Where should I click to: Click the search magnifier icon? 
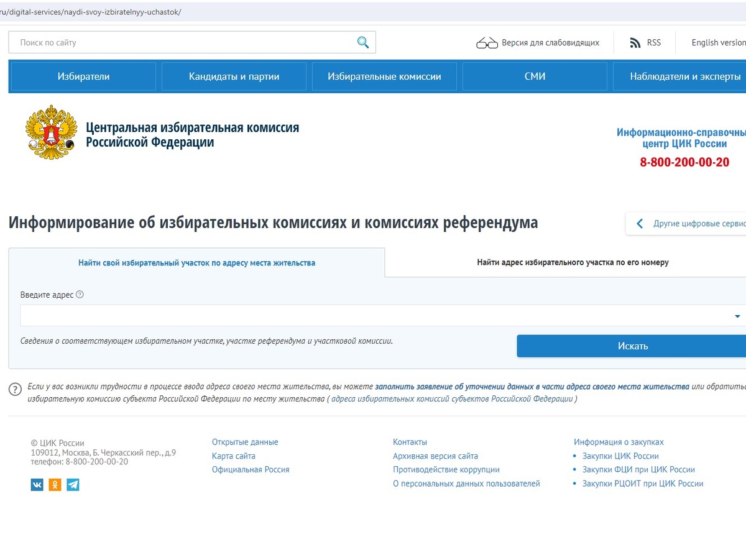[x=363, y=42]
